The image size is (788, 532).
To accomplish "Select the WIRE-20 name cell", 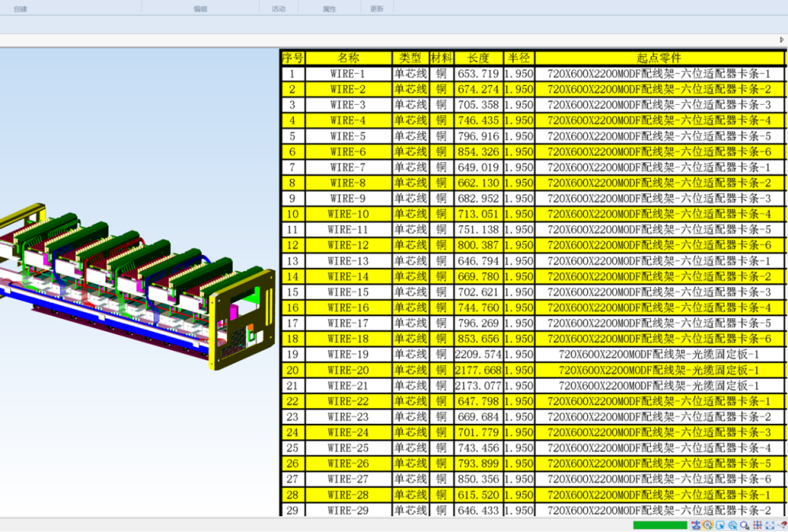I will [x=348, y=370].
